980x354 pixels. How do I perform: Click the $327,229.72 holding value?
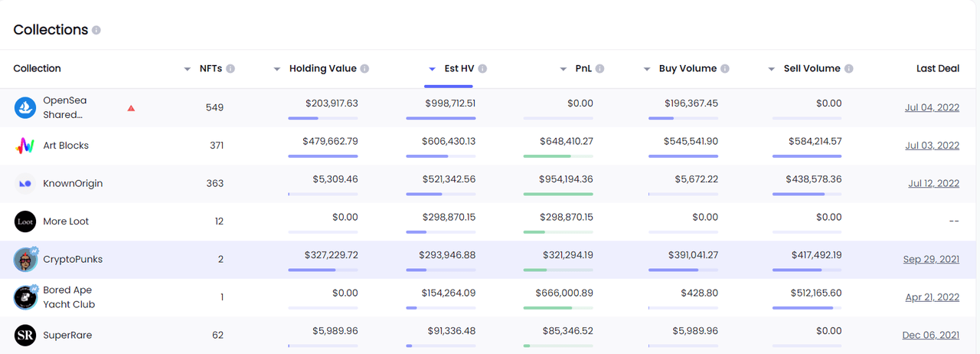point(331,255)
